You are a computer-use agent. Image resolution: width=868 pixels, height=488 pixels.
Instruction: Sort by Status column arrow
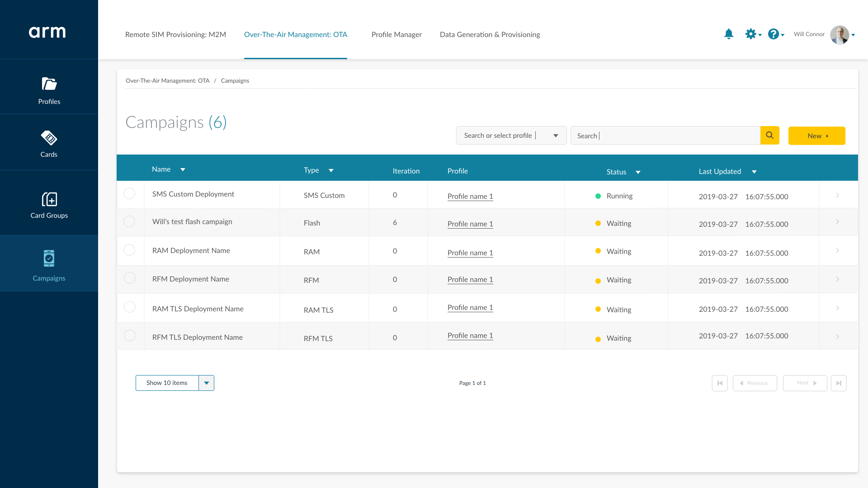[638, 173]
